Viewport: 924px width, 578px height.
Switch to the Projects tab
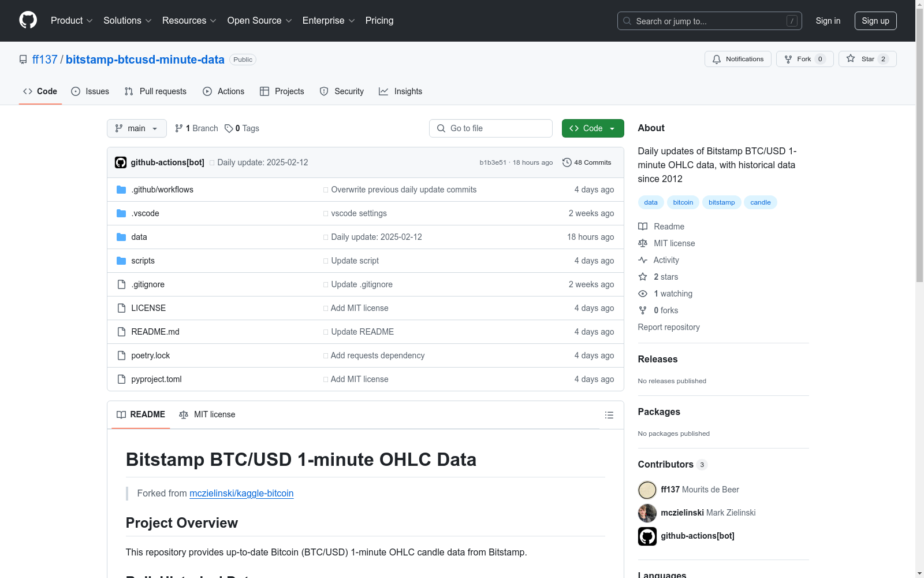tap(282, 91)
